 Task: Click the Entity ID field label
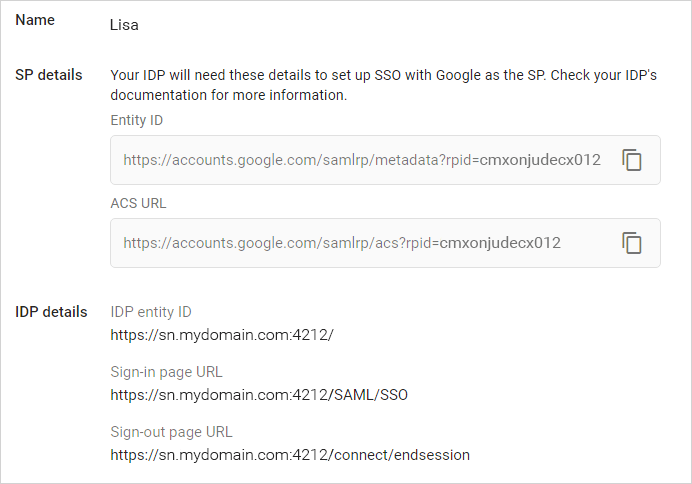tap(136, 120)
